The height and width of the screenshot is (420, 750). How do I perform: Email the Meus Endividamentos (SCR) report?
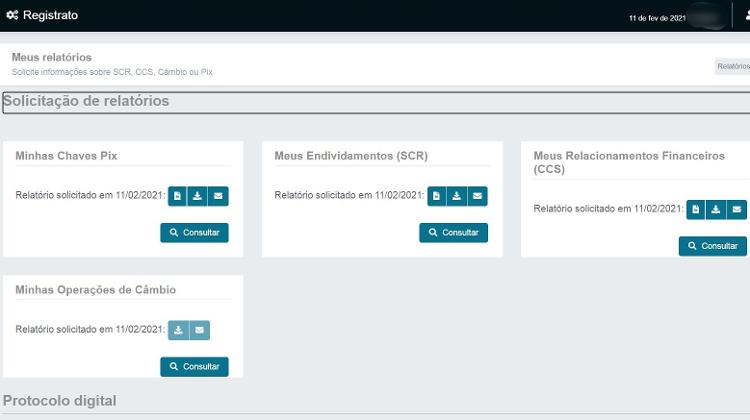click(x=477, y=196)
